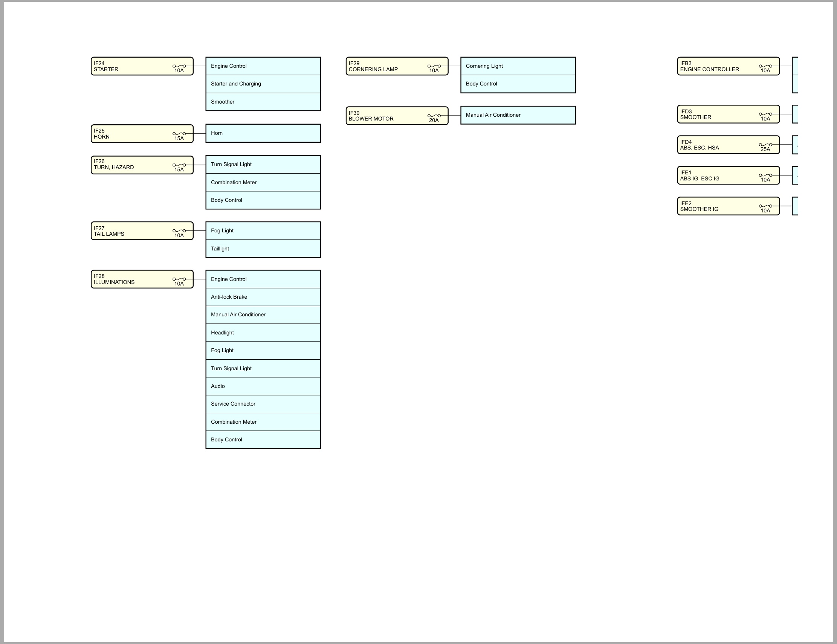Click the IFD4 25A fuse symbol
The height and width of the screenshot is (644, 837).
(765, 145)
